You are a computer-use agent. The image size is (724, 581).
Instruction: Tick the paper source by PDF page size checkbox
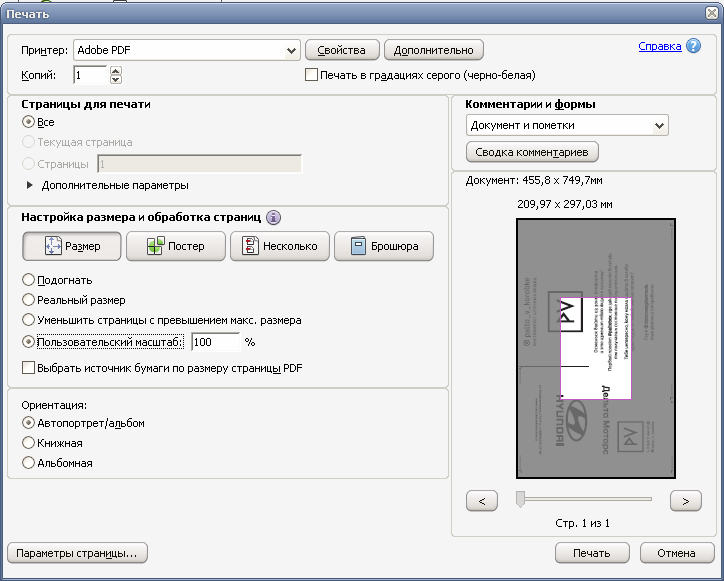(x=28, y=368)
